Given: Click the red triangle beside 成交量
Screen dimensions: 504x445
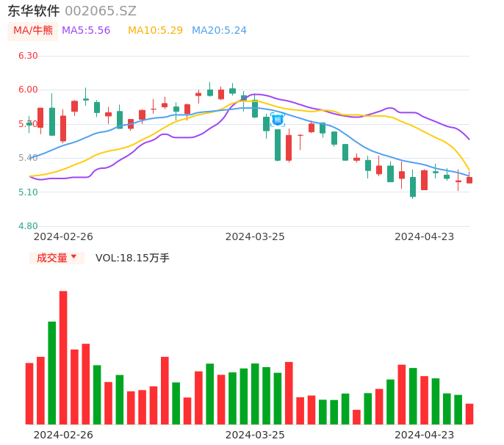Looking at the screenshot, I should 73,257.
